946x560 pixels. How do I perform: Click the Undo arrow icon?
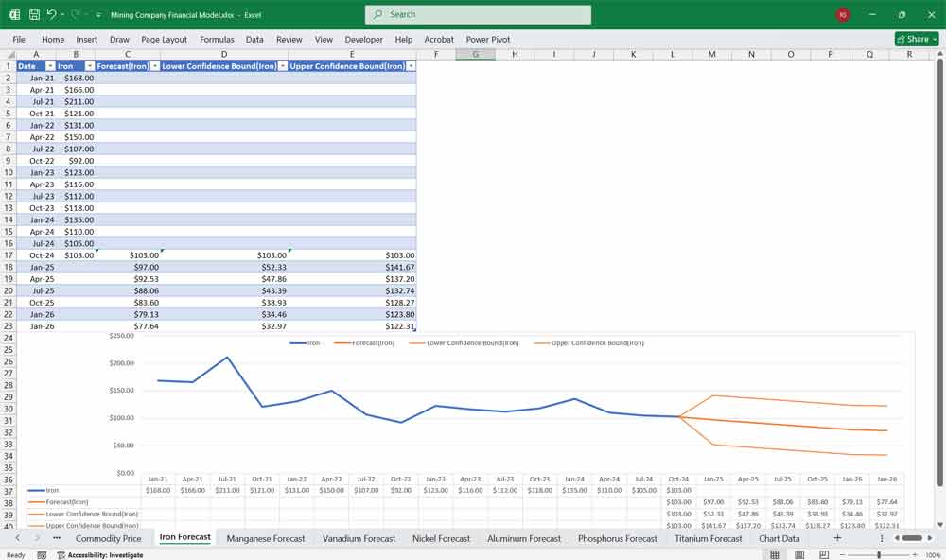(52, 14)
